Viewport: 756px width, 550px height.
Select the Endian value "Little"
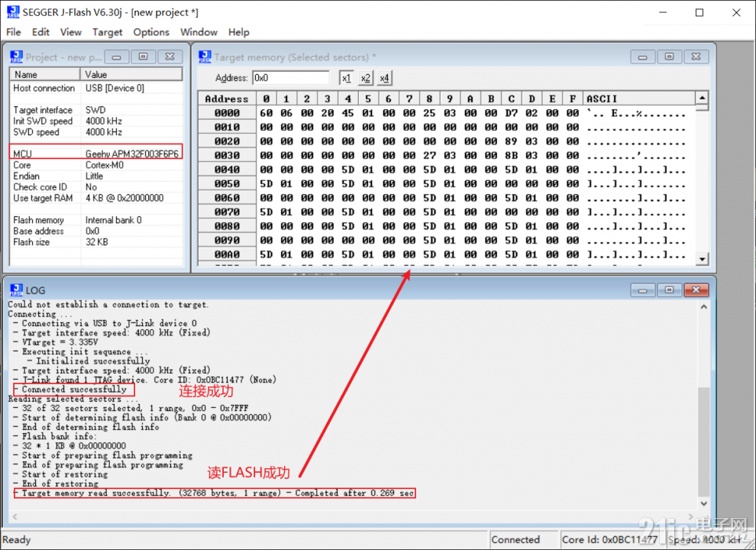tap(94, 176)
